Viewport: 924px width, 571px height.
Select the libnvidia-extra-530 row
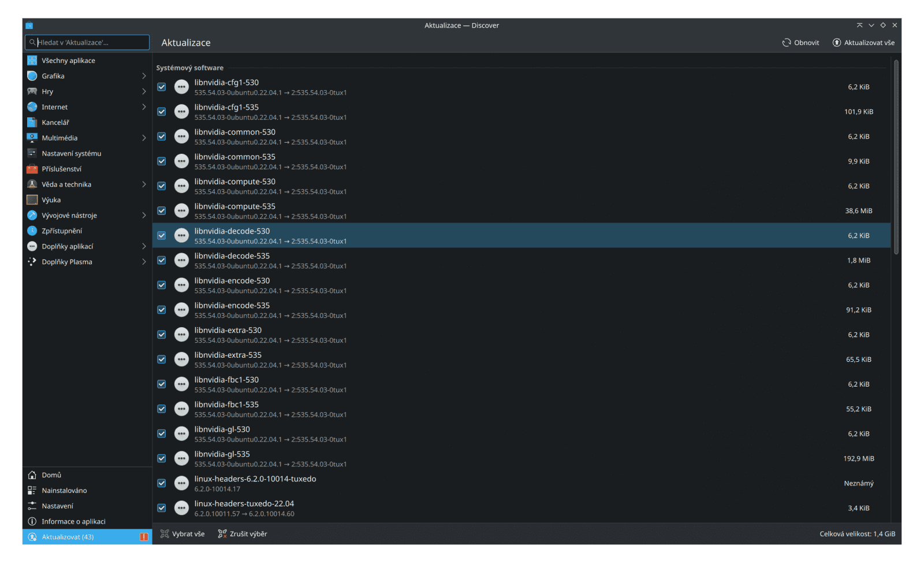click(x=521, y=335)
